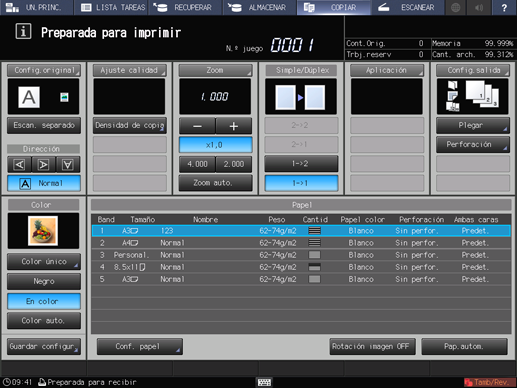Select tray 4 8.5x11 paper row
517x388 pixels.
pyautogui.click(x=301, y=267)
